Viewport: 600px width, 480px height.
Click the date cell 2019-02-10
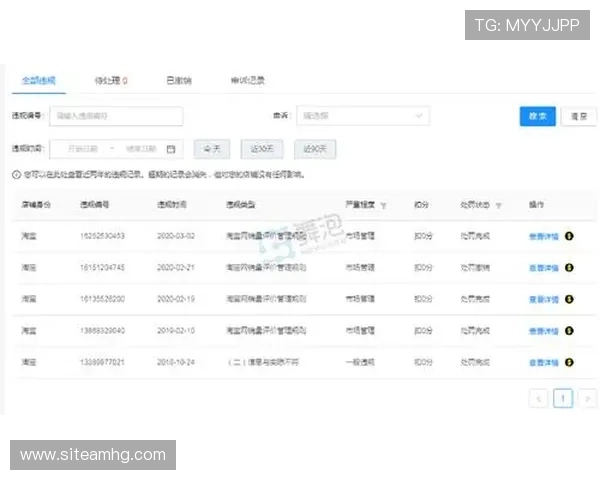[x=176, y=330]
